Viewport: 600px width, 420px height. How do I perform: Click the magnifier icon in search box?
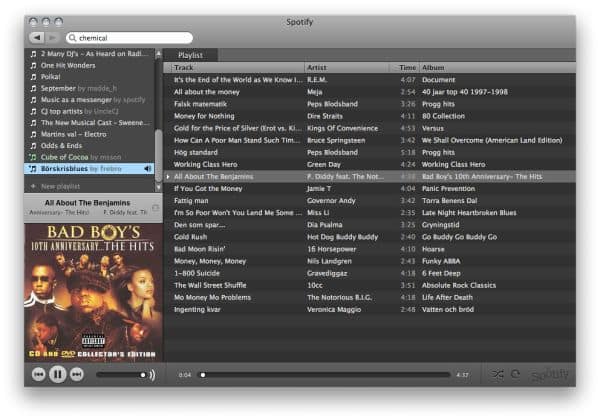coord(72,37)
